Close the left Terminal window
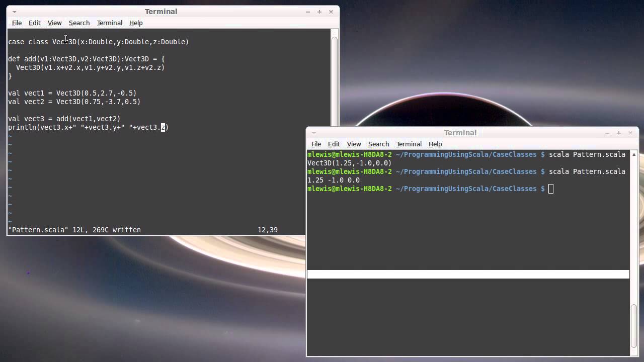The height and width of the screenshot is (362, 644). pos(331,12)
